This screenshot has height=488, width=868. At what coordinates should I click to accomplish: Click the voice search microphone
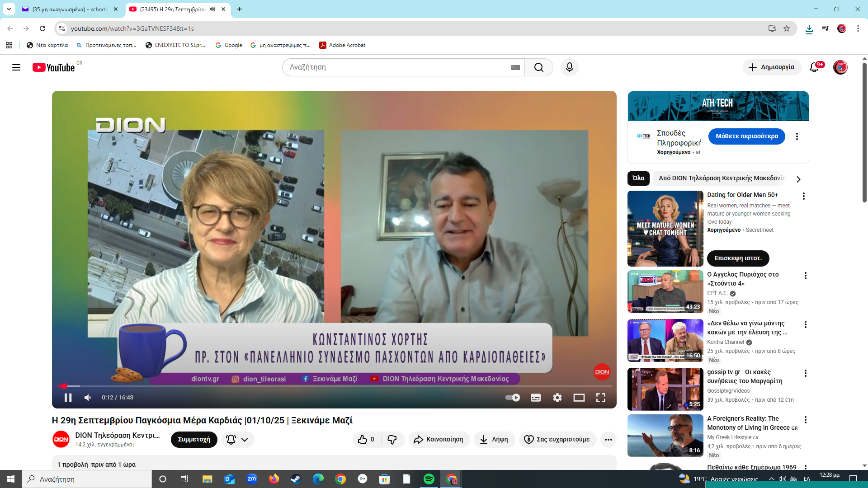(569, 67)
